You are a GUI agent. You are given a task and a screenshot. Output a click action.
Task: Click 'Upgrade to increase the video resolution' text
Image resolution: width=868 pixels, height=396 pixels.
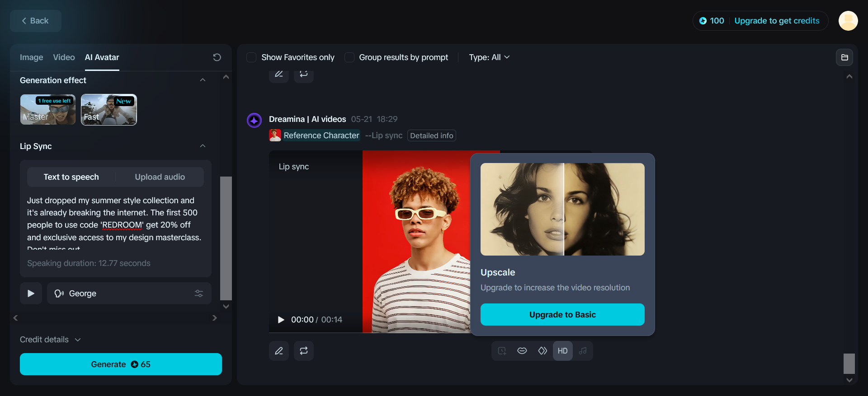(555, 288)
